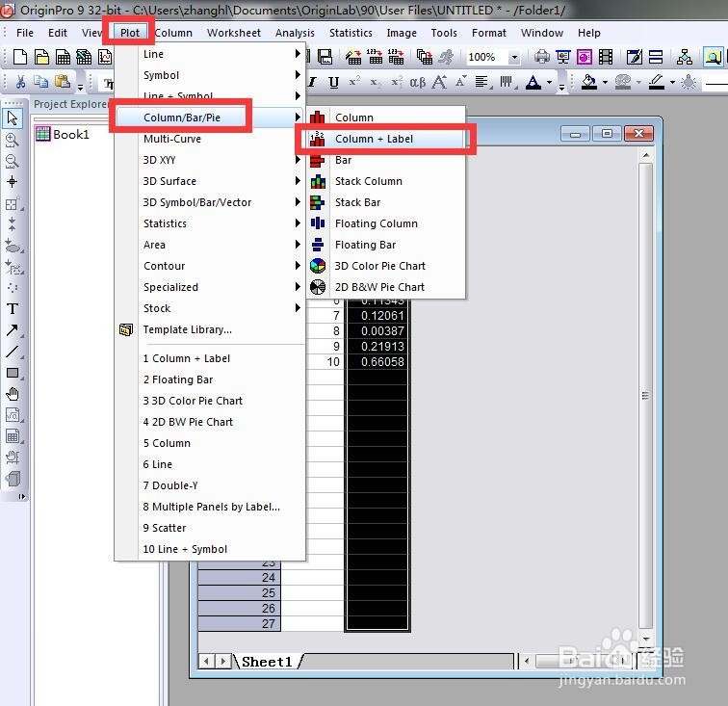Click the cell containing 0.66058
728x706 pixels.
(x=377, y=362)
